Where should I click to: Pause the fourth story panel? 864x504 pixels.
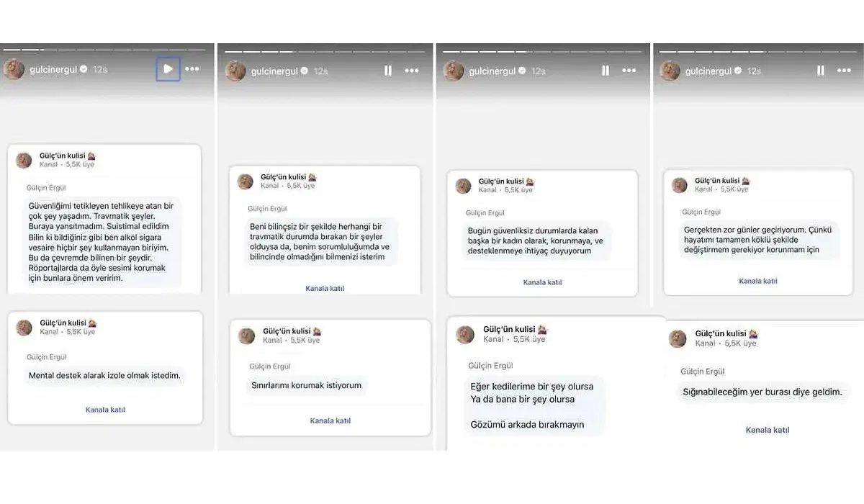coord(820,71)
